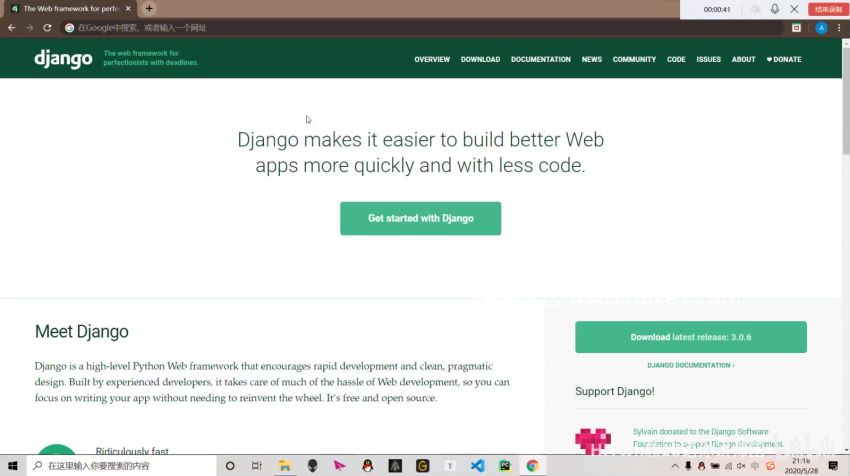Click the address bar input field

coord(423,28)
